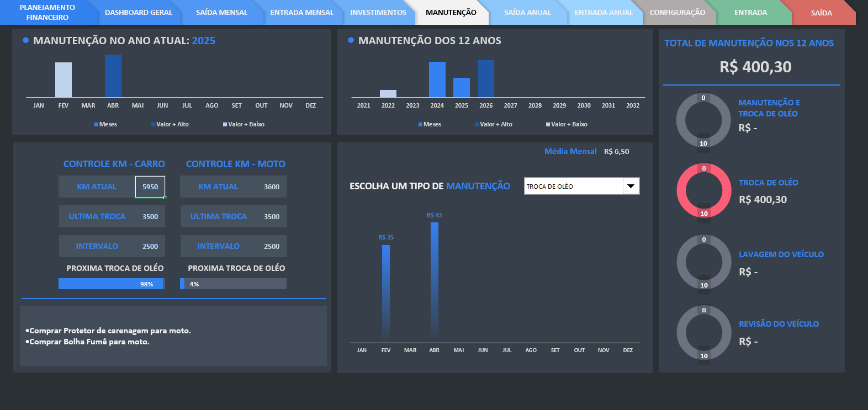Click the carro 98% oil change progress bar
The width and height of the screenshot is (868, 410).
tap(112, 284)
